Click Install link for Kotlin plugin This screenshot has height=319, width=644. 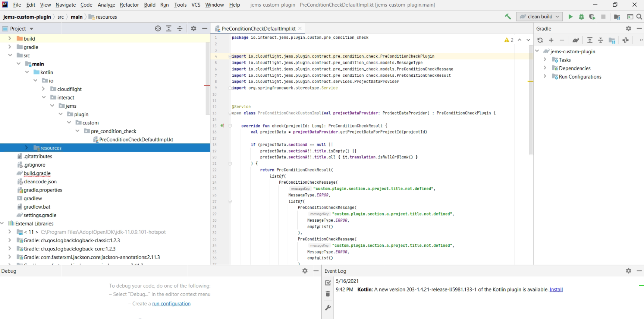click(x=556, y=290)
